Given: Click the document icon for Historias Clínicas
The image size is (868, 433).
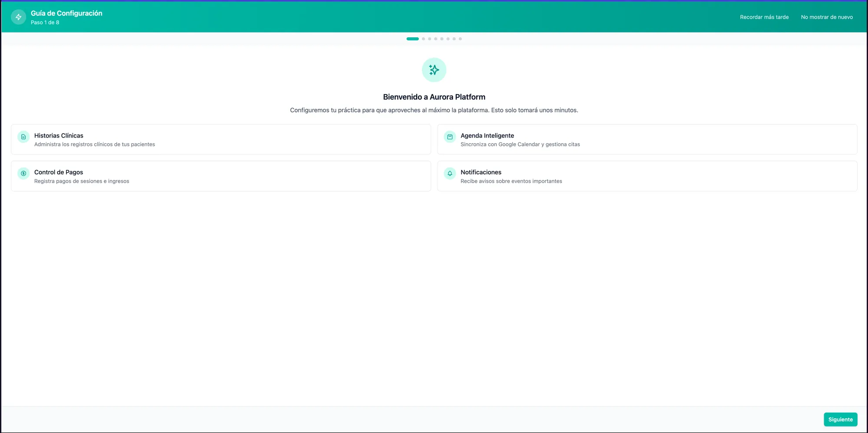Looking at the screenshot, I should tap(23, 137).
